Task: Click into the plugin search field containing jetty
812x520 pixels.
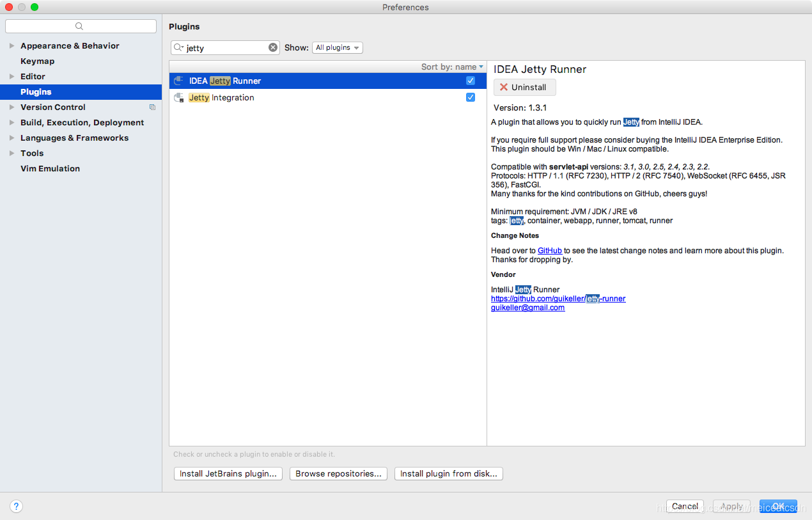Action: click(x=225, y=48)
